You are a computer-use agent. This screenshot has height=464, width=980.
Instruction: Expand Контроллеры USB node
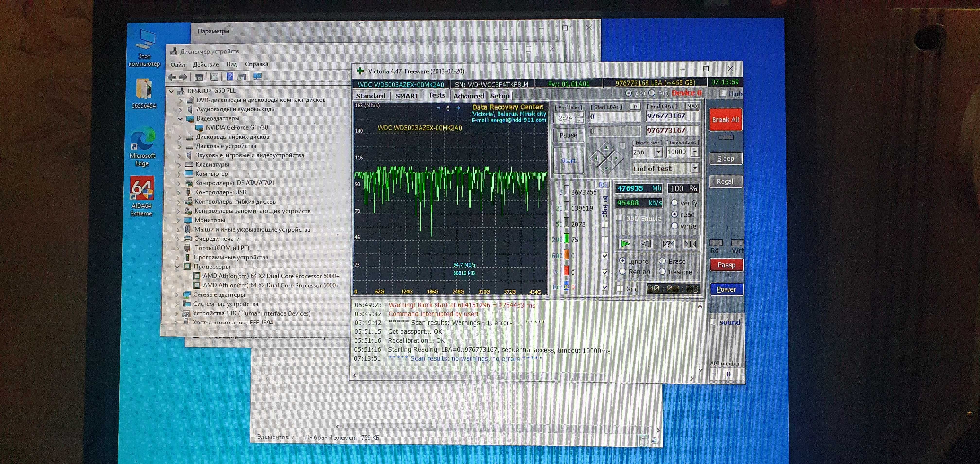point(179,192)
